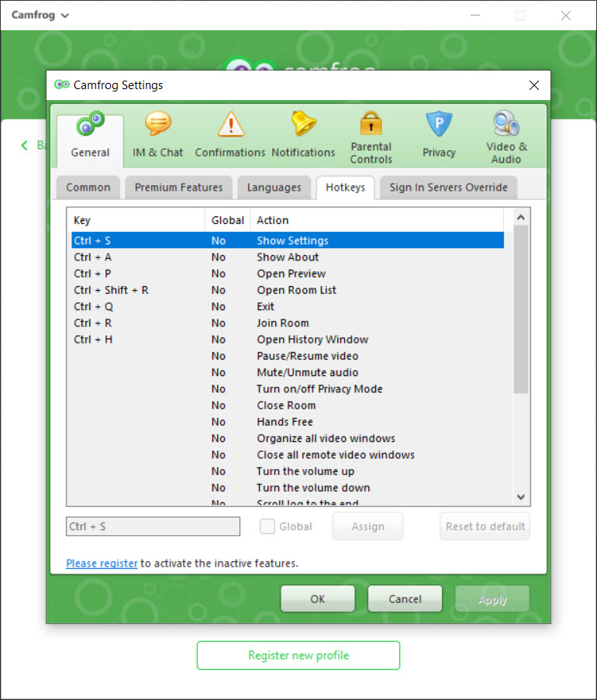This screenshot has width=597, height=700.
Task: Select Close all remote video windows row
Action: (x=288, y=455)
